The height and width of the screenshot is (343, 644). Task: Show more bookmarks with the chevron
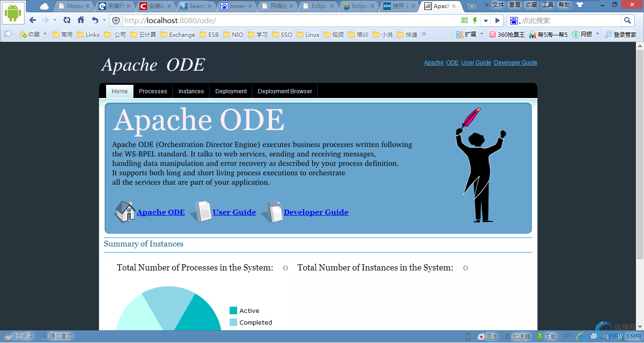424,34
